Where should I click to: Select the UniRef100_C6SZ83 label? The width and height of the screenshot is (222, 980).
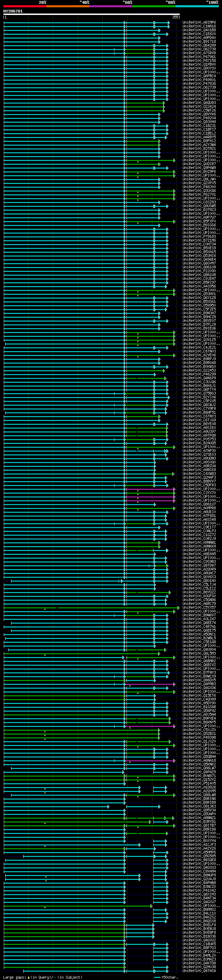tap(199, 202)
